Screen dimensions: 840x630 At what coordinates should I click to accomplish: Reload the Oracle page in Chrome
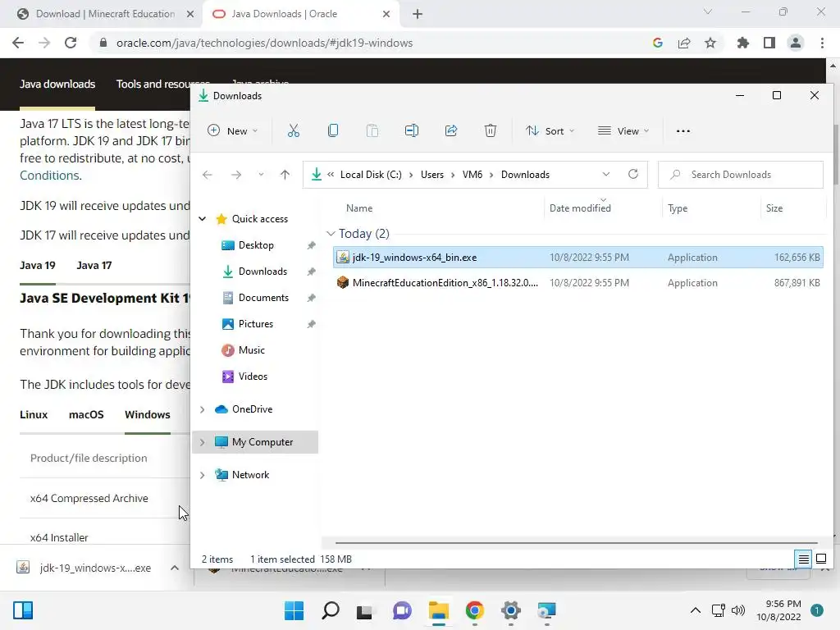[71, 43]
